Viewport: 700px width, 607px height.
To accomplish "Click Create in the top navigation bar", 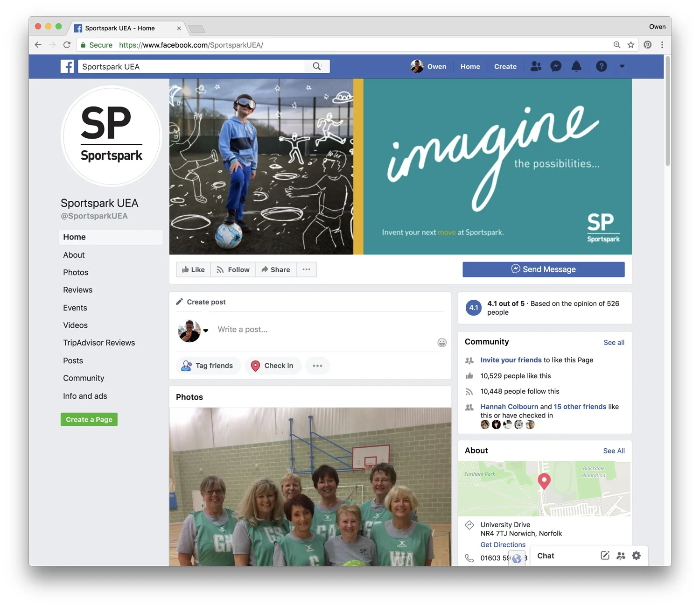I will point(505,66).
